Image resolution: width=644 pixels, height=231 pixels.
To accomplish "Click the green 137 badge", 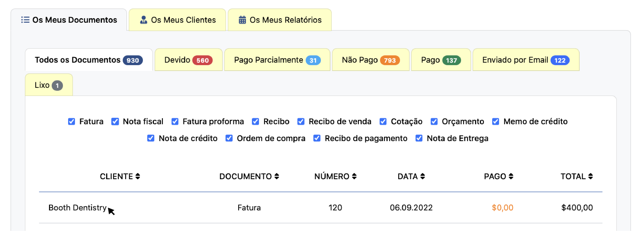I will click(451, 60).
